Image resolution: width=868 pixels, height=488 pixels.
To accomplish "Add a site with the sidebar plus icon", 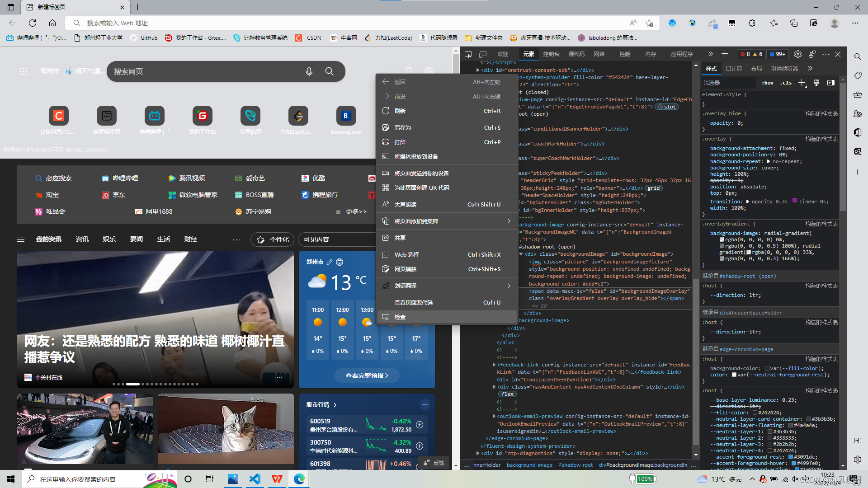I will (x=858, y=172).
